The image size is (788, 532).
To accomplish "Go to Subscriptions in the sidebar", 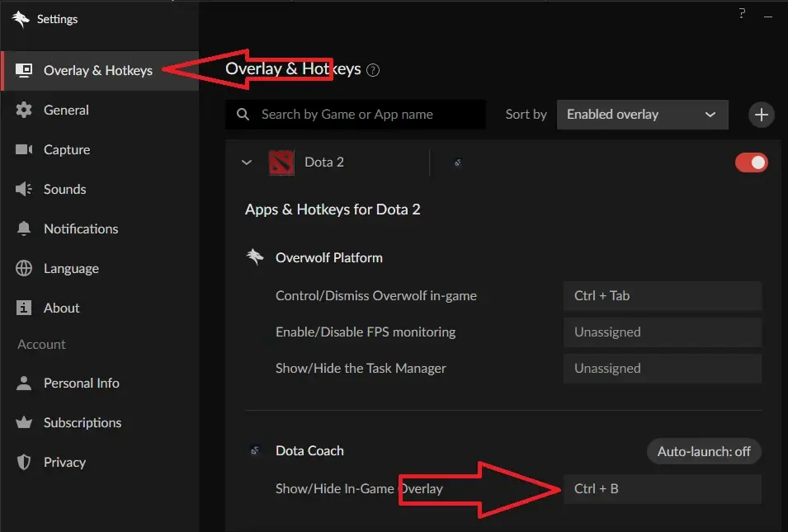I will pos(82,422).
